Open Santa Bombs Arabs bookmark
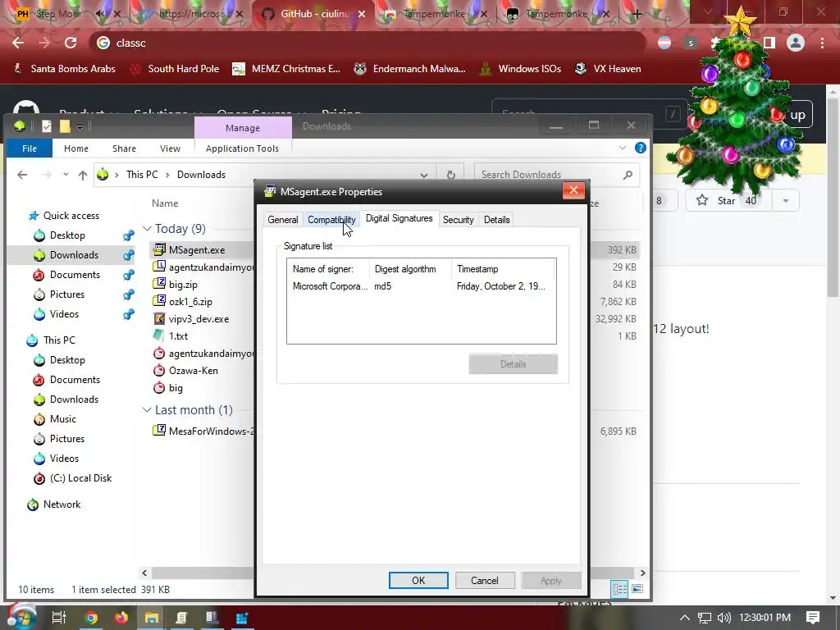Image resolution: width=840 pixels, height=630 pixels. pos(64,69)
